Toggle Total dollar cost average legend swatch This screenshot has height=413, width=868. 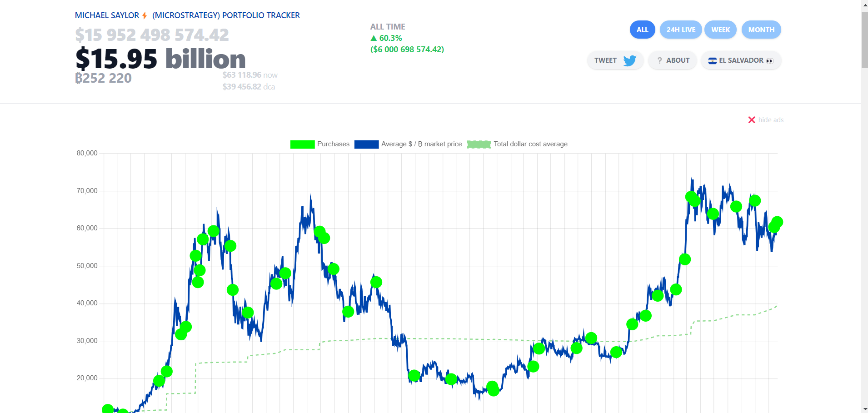[x=479, y=144]
